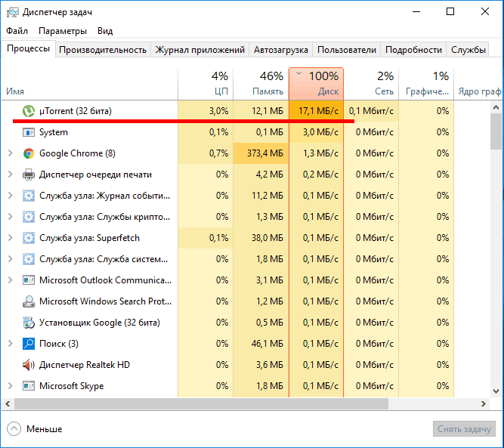
Task: Switch to the Пользователи tab
Action: [347, 50]
